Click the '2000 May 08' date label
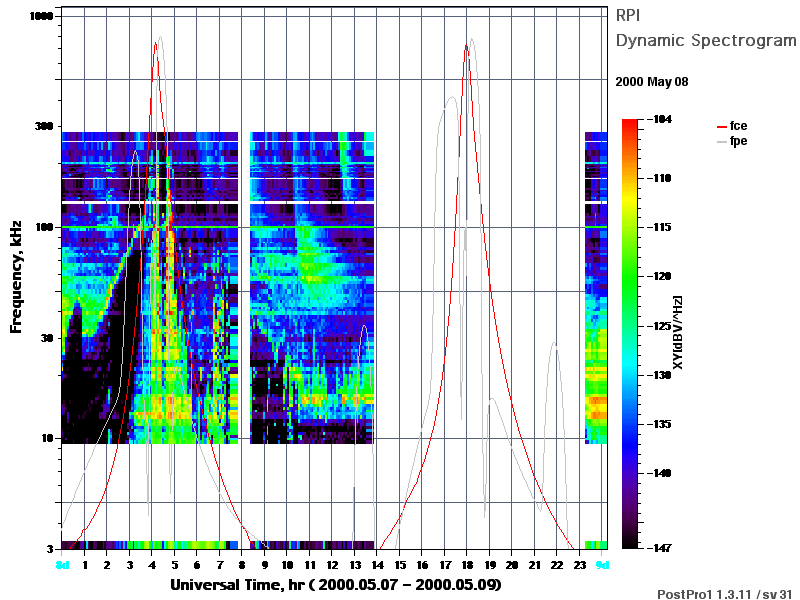The image size is (800, 600). point(652,82)
